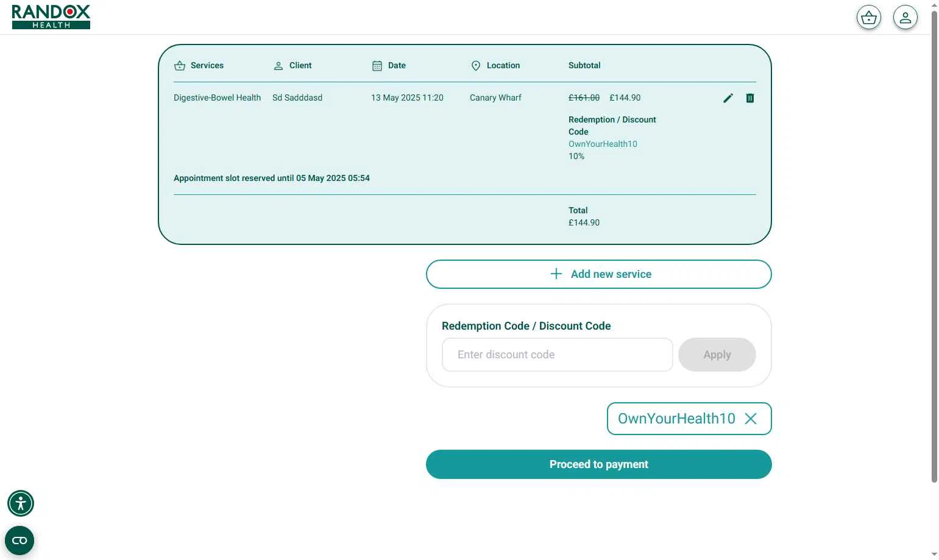Image resolution: width=939 pixels, height=560 pixels.
Task: Click the basket icon beside Services header
Action: coord(180,66)
